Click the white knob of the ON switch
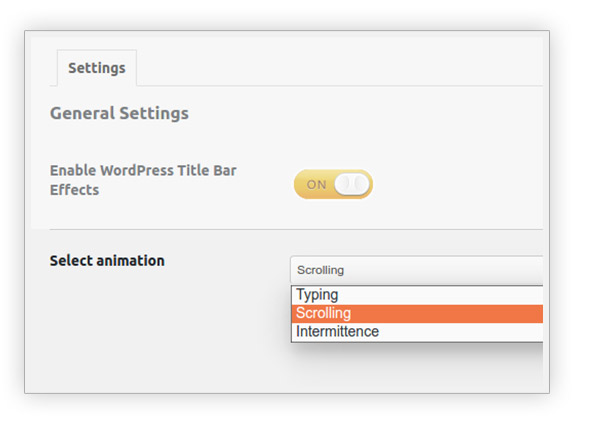 pos(352,184)
